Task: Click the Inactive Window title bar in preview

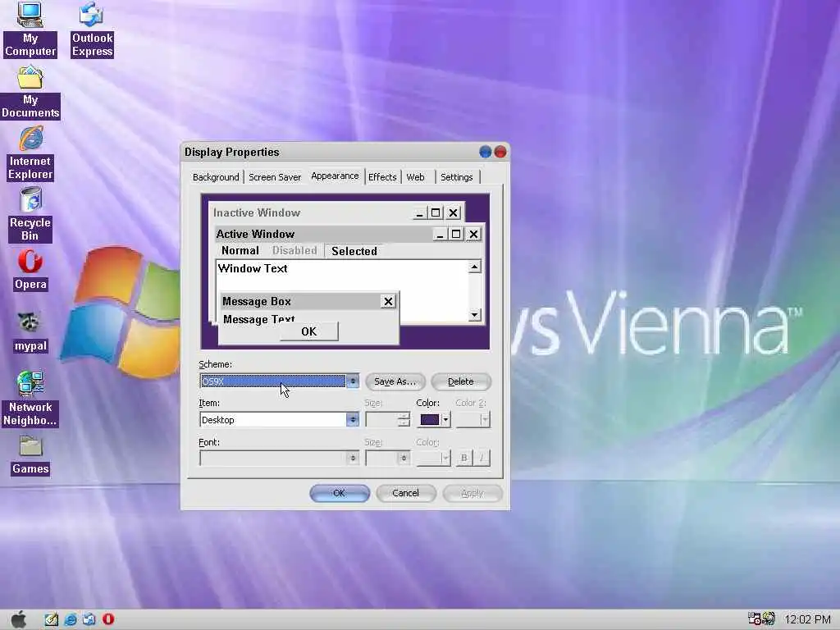Action: [x=312, y=212]
